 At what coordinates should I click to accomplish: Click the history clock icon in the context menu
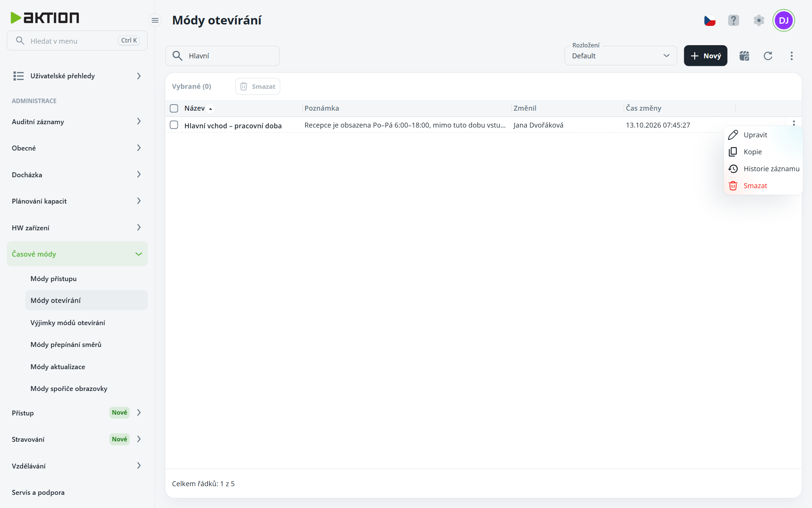733,169
